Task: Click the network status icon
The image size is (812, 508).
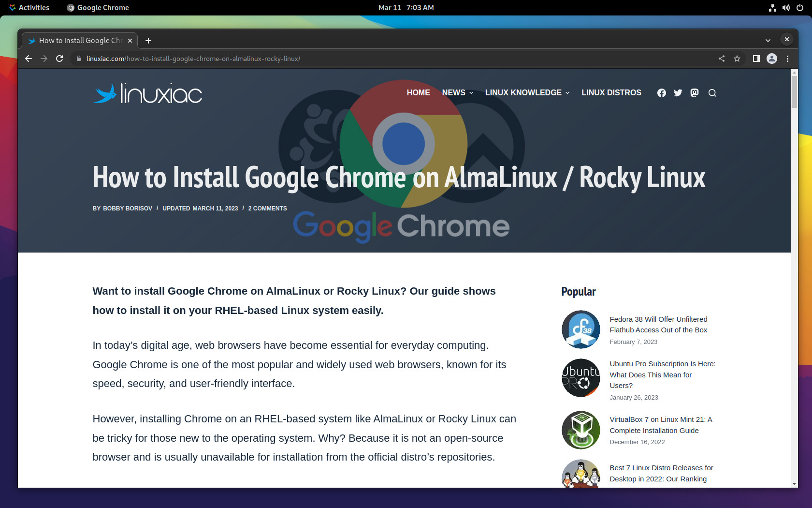Action: point(772,8)
